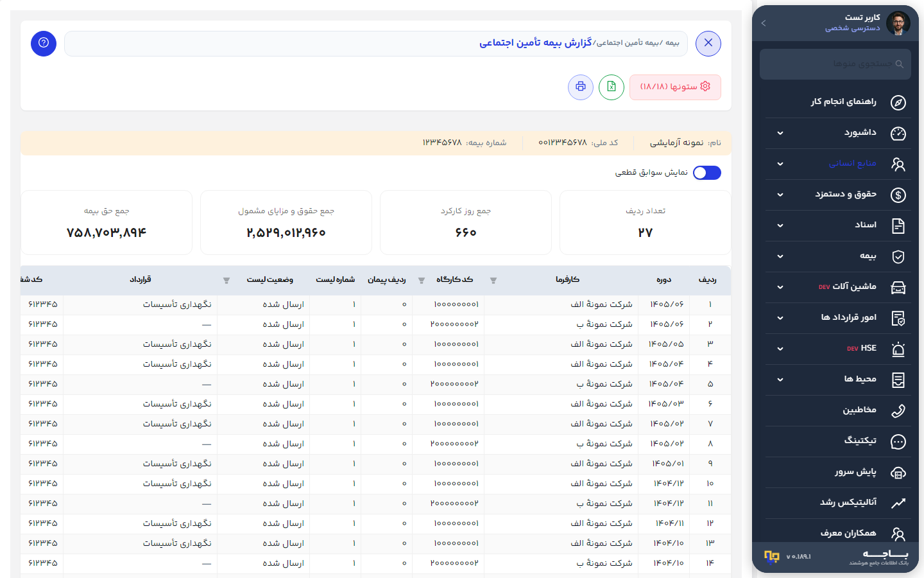Screen dimensions: 924x578
Task: Click the منابع انسانی person icon
Action: click(898, 164)
